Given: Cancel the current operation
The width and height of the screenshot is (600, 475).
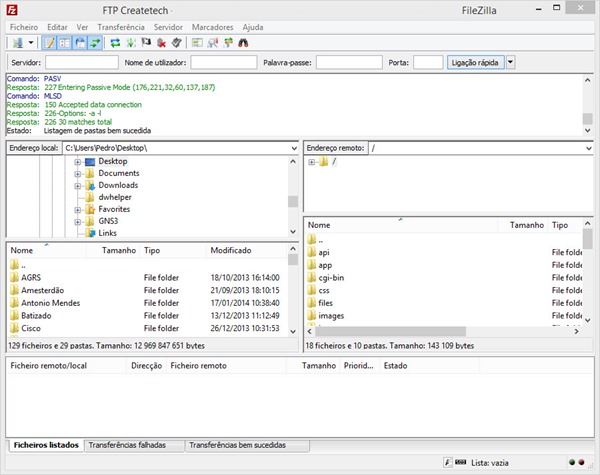Looking at the screenshot, I should tap(146, 42).
